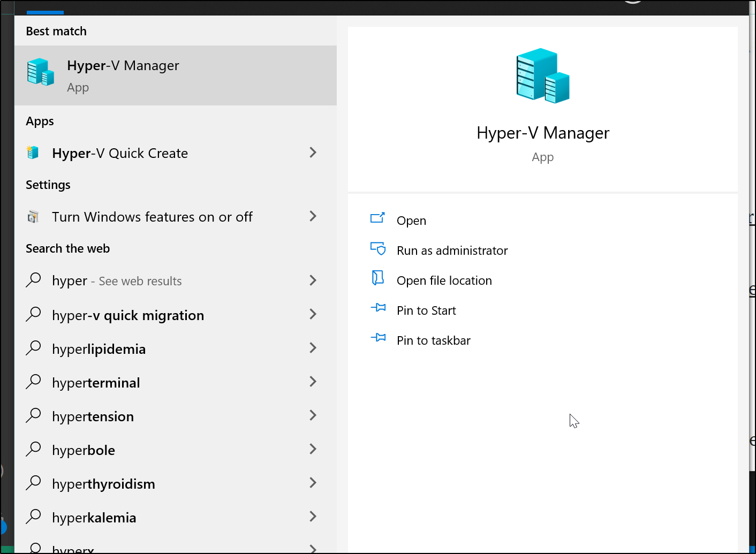Click the Open action icon
The width and height of the screenshot is (756, 554).
tap(378, 218)
